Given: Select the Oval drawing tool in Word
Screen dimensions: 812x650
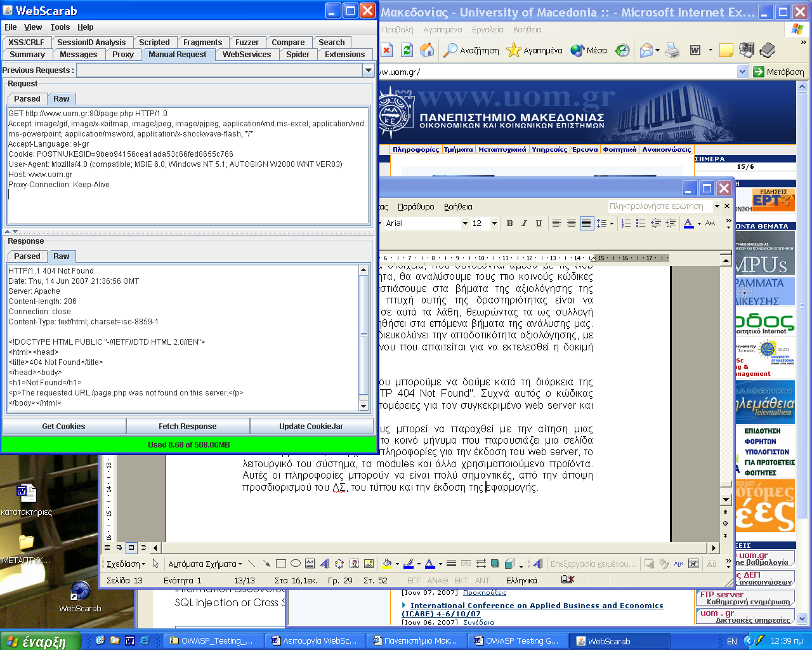Looking at the screenshot, I should [x=296, y=563].
